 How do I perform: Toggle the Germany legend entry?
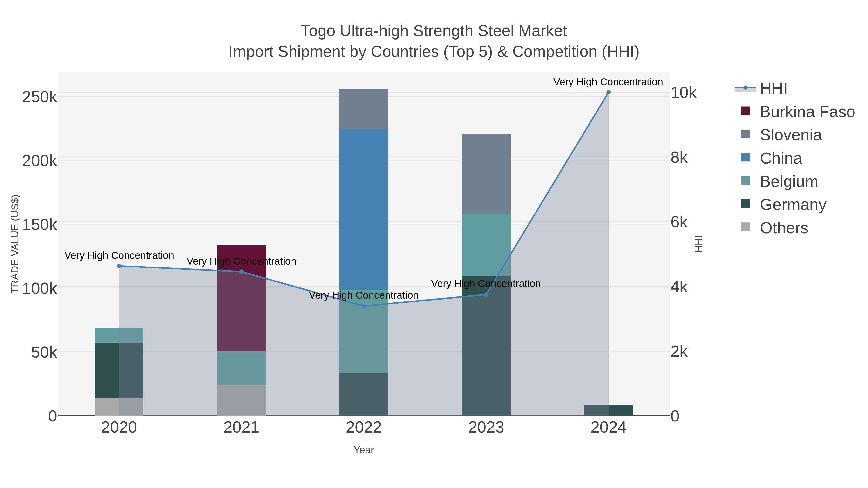coord(783,204)
